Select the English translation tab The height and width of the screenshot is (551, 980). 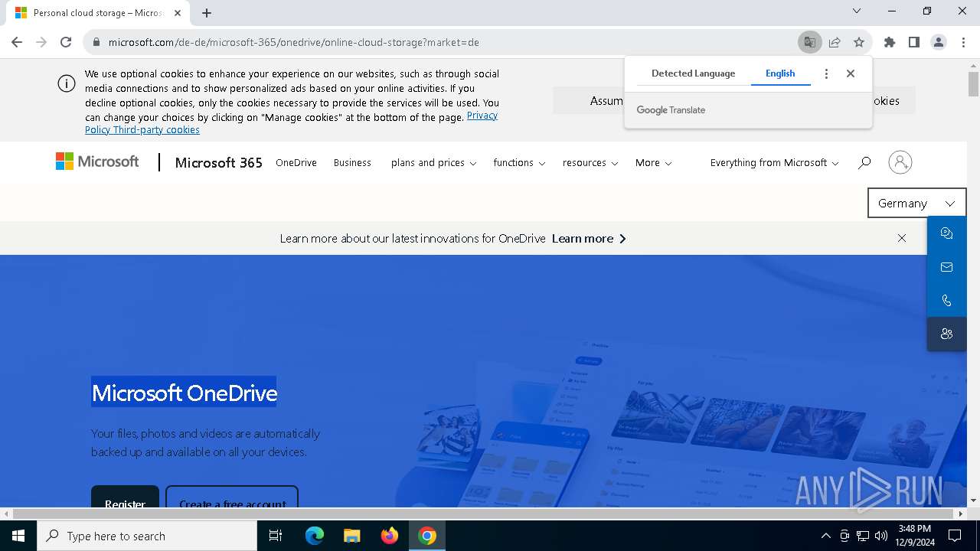click(780, 73)
